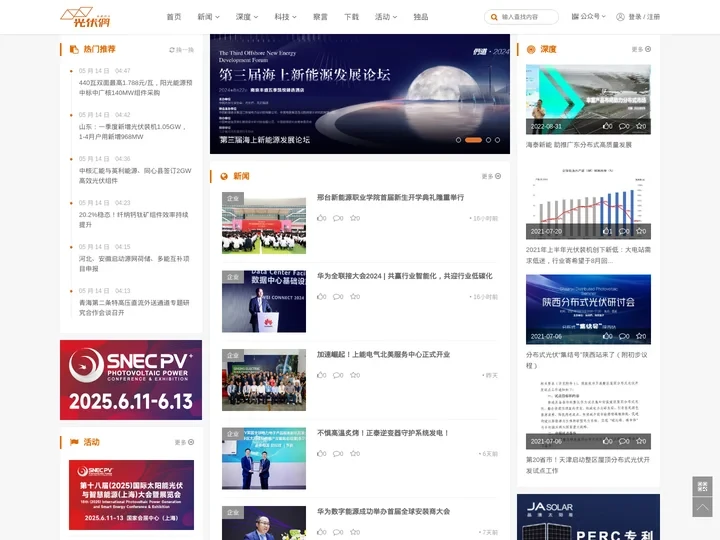
Task: Open the 下载 nav item
Action: [352, 17]
